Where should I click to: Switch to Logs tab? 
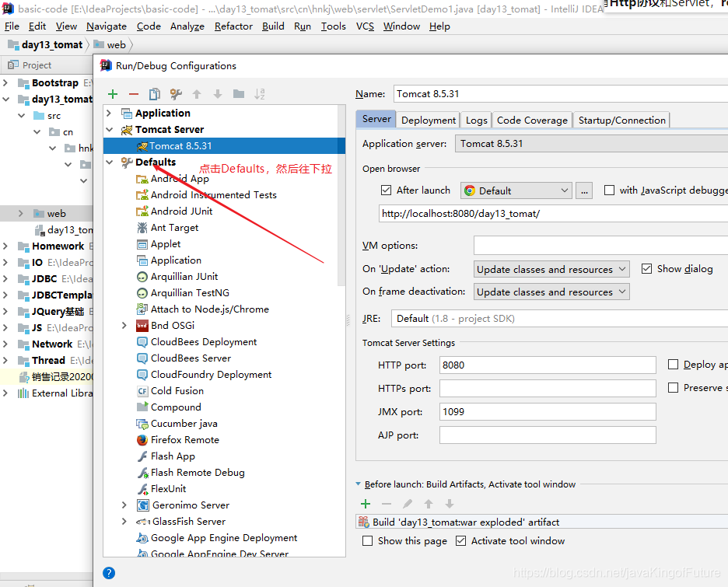[x=476, y=121]
